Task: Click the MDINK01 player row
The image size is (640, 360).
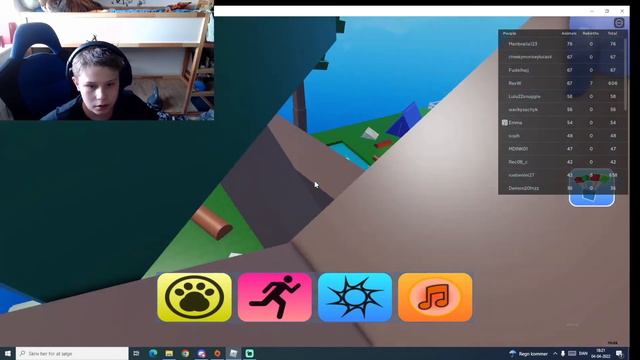Action: 562,149
